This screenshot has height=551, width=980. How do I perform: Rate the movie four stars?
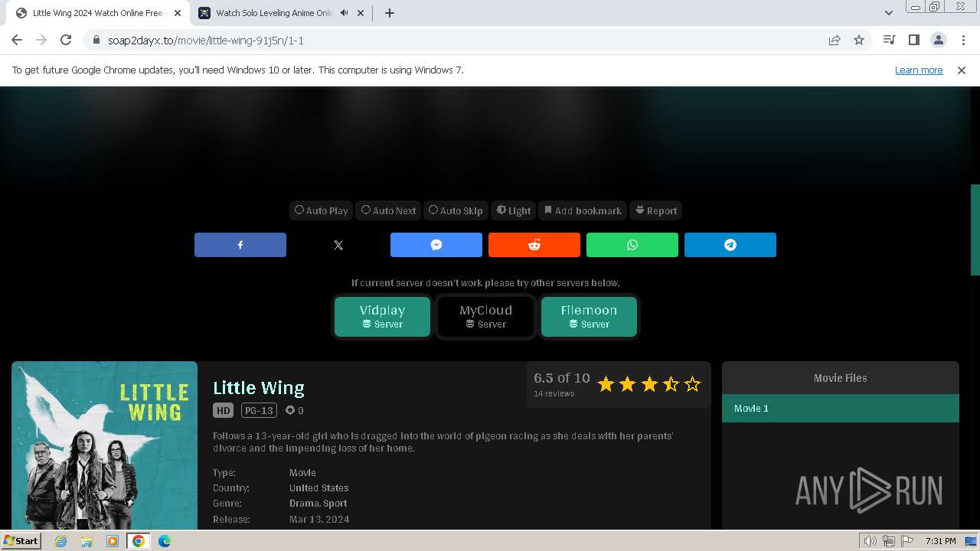[671, 384]
